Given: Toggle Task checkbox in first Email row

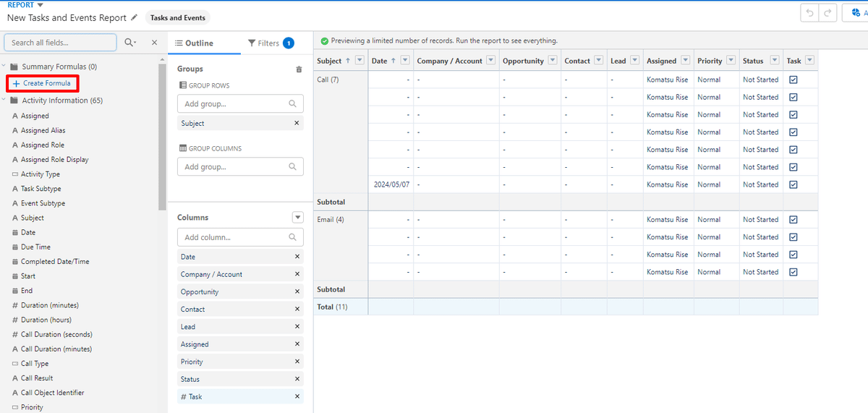Looking at the screenshot, I should click(x=793, y=219).
